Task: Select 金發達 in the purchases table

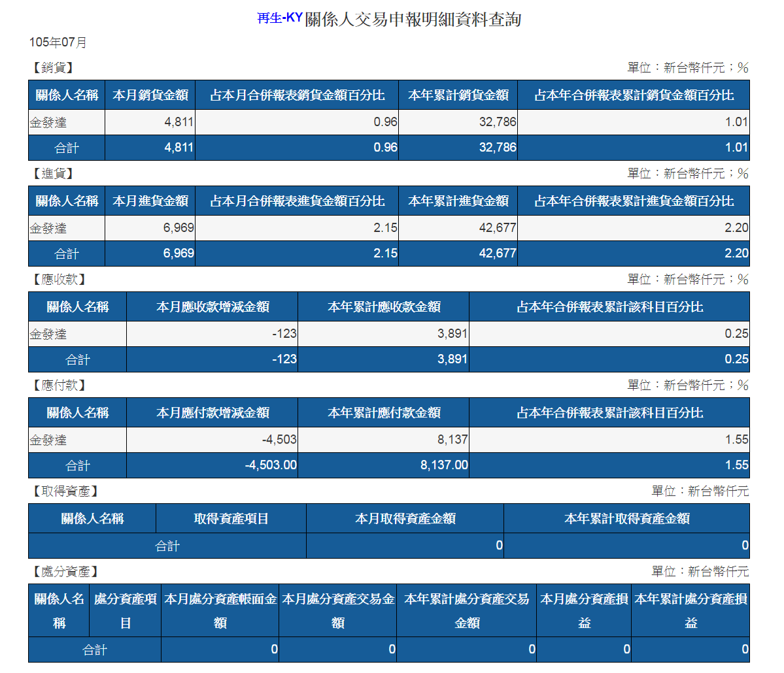Action: point(48,228)
